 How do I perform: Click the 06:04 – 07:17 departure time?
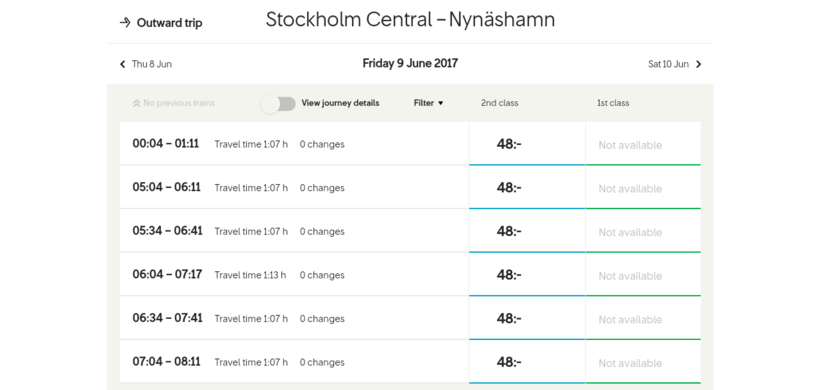(x=167, y=274)
